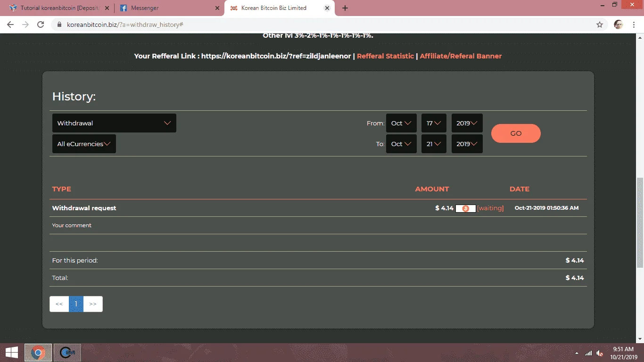Click the browser forward arrow
644x362 pixels.
tap(25, 25)
